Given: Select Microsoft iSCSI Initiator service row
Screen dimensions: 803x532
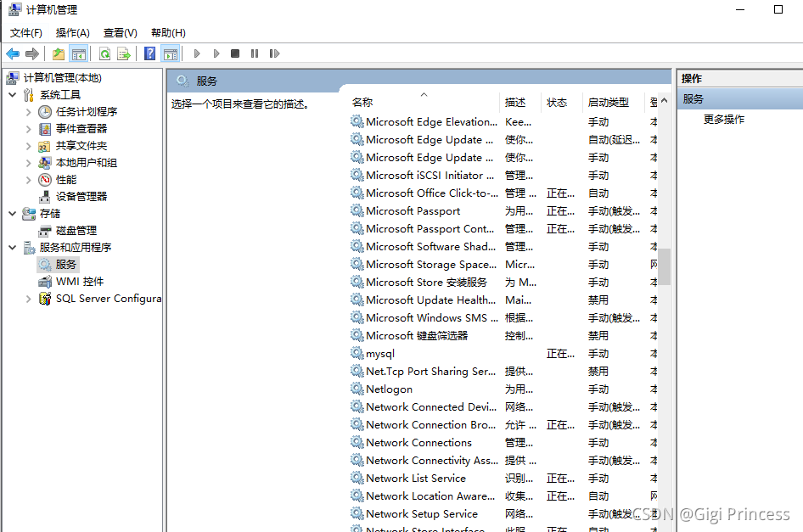Looking at the screenshot, I should pyautogui.click(x=504, y=175).
